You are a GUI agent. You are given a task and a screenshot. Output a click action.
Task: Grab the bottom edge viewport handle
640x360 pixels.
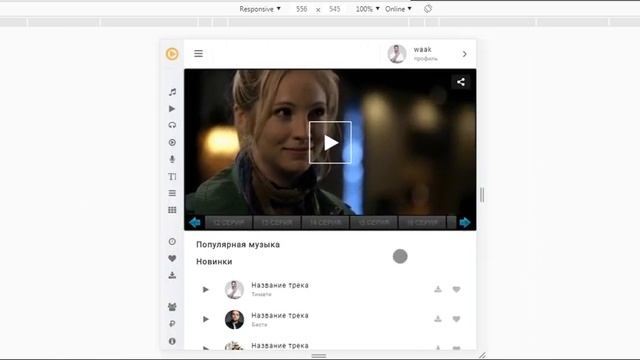(319, 356)
